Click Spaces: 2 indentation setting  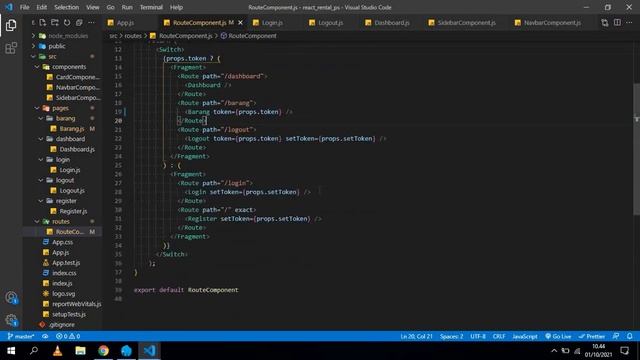(451, 336)
